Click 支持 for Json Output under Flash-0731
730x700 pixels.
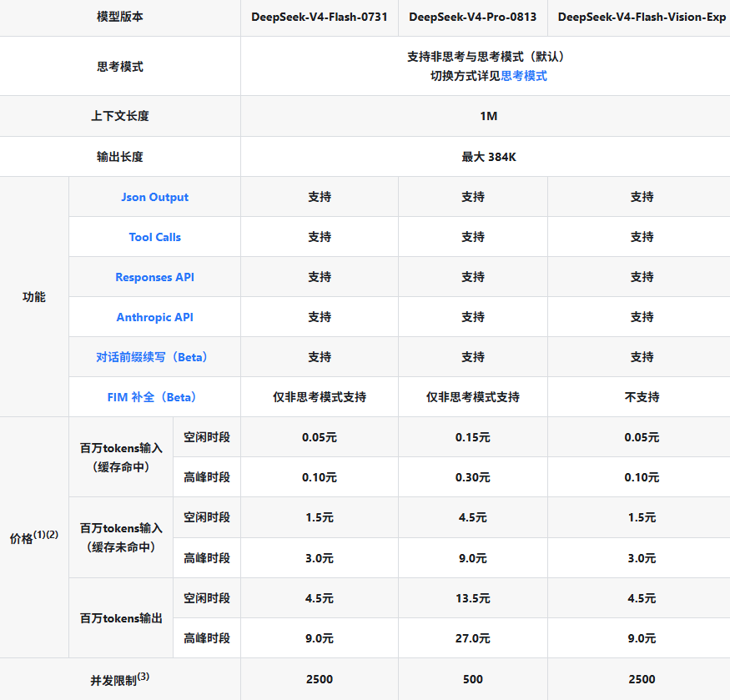click(320, 197)
